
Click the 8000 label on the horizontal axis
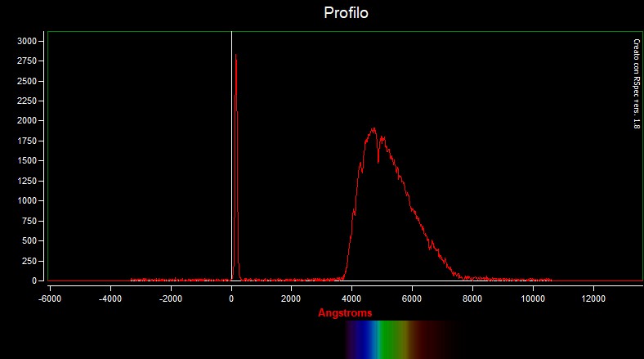[x=472, y=298]
